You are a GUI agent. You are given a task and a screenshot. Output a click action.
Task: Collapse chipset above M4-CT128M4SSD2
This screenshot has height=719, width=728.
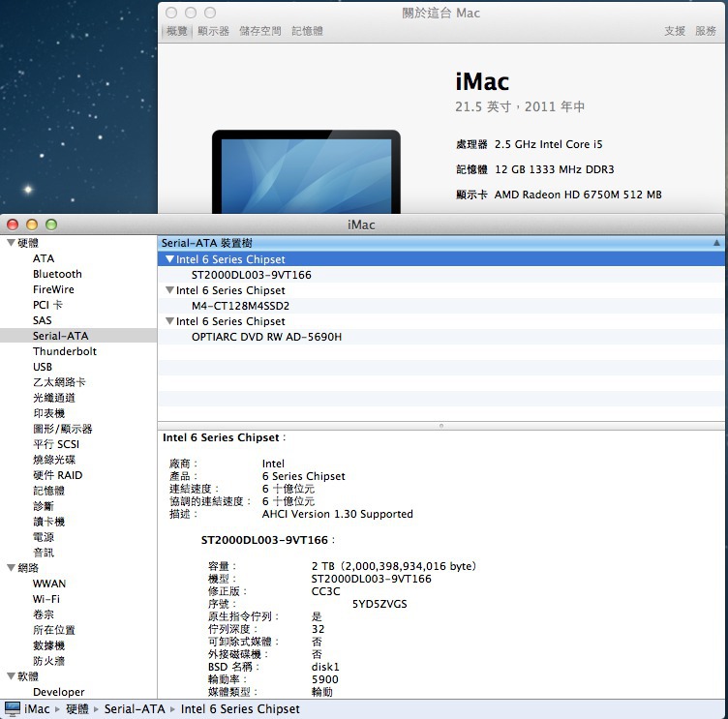[170, 290]
